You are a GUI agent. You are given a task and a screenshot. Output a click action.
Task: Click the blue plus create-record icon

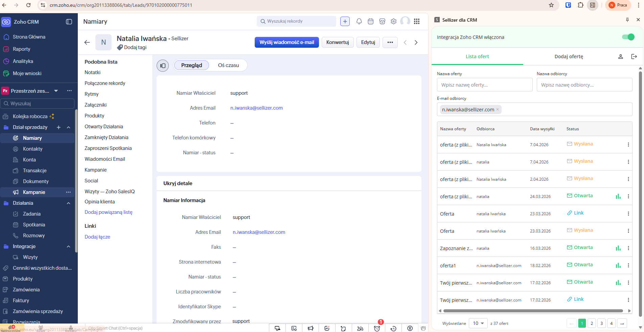(x=345, y=21)
